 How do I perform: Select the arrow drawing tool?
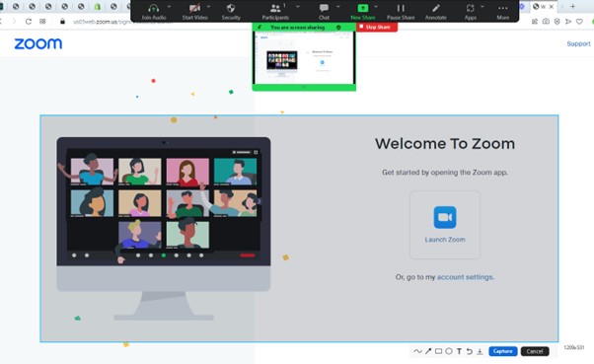(x=428, y=351)
